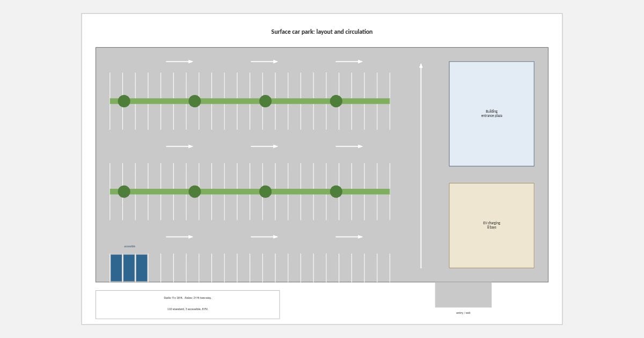Select the first white arrow in the bottom aisle
This screenshot has height=338, width=644.
[x=179, y=237]
